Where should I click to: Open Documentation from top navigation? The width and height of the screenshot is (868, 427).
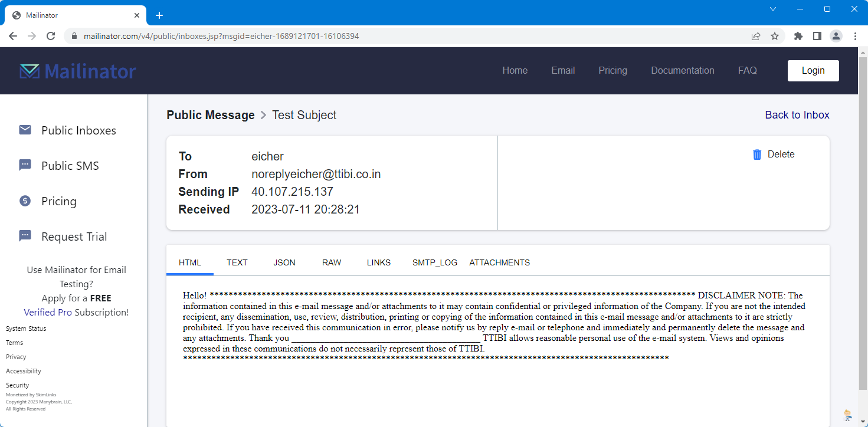[682, 71]
